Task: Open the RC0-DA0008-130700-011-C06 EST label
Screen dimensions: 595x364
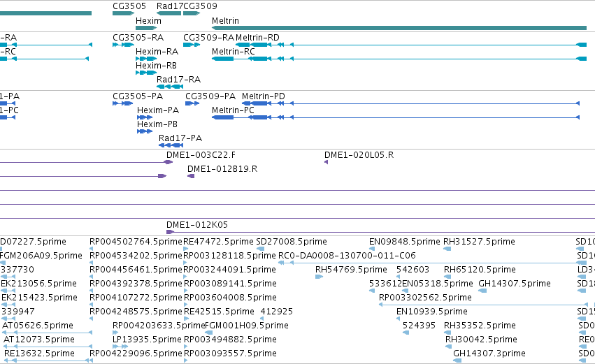Action: click(347, 256)
